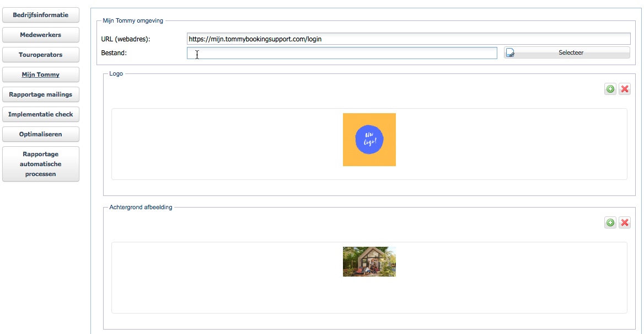644x334 pixels.
Task: Click the 'Logo' group title
Action: coord(116,73)
